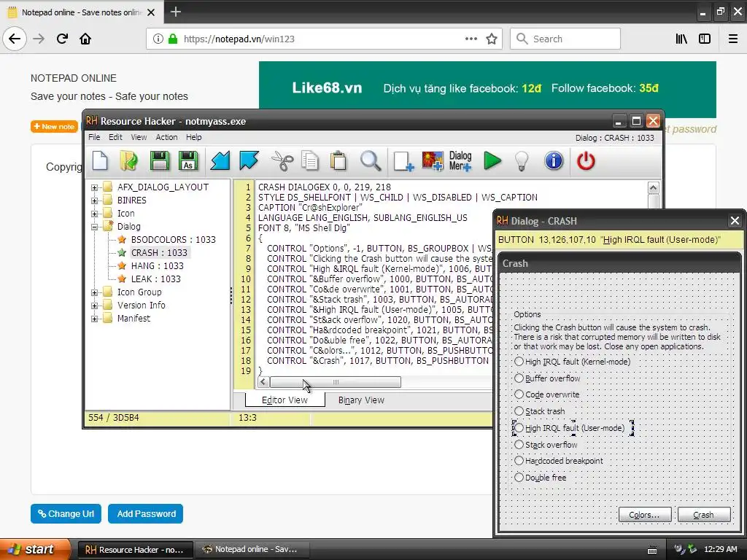The image size is (747, 560).
Task: Click the Add Password button
Action: pos(146,514)
